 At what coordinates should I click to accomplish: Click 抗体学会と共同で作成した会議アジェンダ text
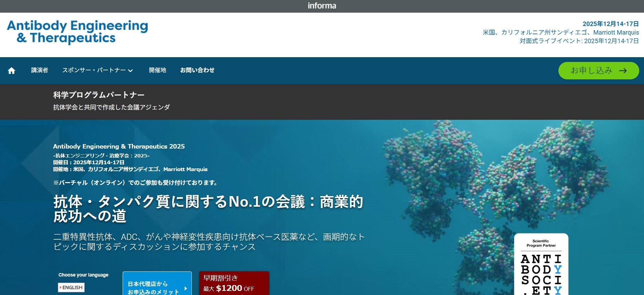pos(111,107)
